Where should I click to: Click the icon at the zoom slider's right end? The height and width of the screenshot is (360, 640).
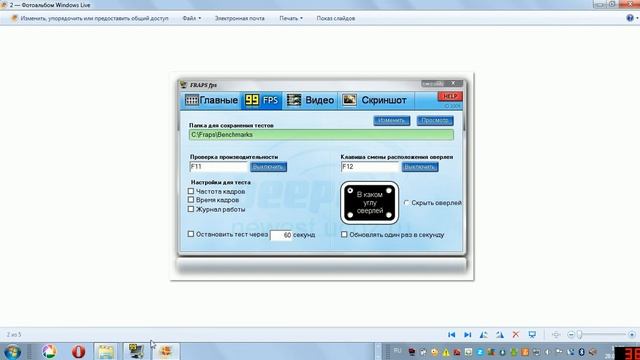tap(632, 335)
